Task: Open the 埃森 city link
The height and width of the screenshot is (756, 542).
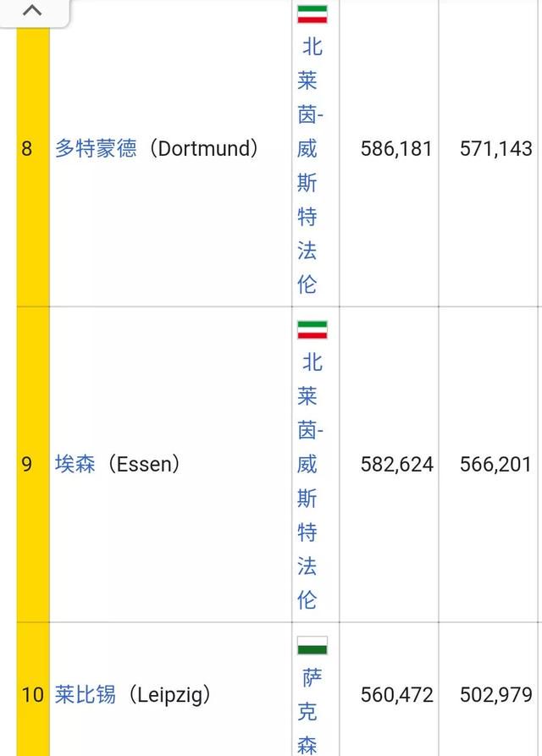Action: 75,464
